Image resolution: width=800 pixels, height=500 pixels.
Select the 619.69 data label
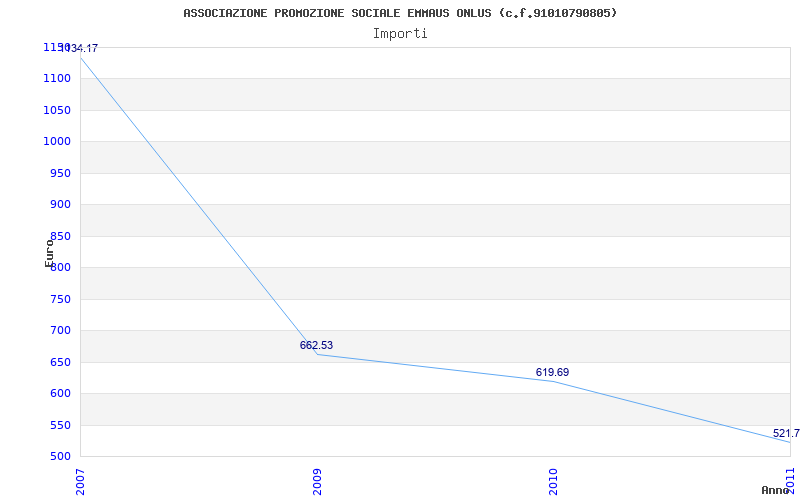pyautogui.click(x=552, y=372)
